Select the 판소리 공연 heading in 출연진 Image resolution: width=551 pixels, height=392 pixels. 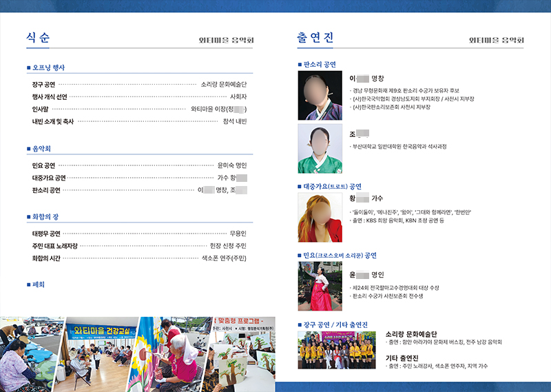(320, 65)
